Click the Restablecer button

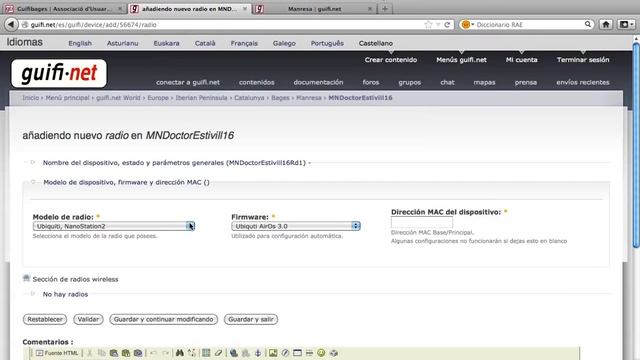point(45,319)
